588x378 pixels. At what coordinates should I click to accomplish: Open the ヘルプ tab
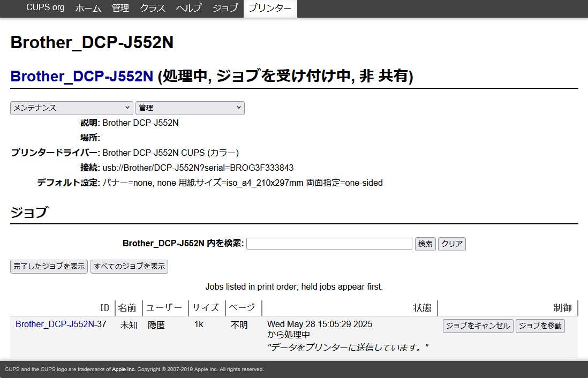[x=189, y=8]
